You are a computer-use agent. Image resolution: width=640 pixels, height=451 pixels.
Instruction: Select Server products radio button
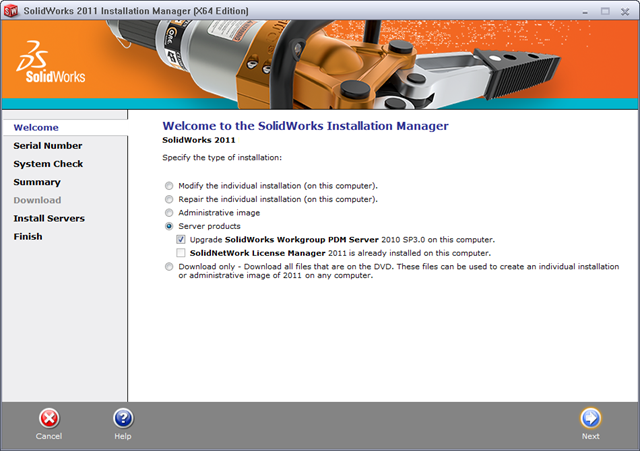coord(169,227)
